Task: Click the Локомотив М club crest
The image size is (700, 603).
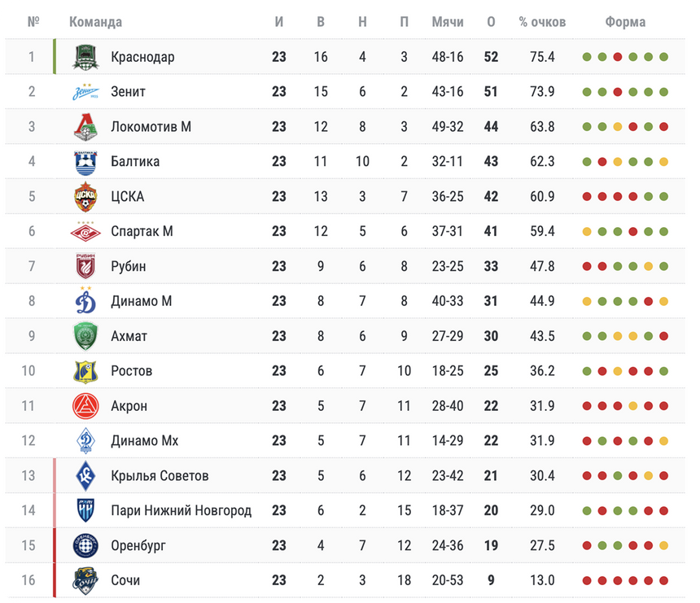Action: pyautogui.click(x=85, y=127)
